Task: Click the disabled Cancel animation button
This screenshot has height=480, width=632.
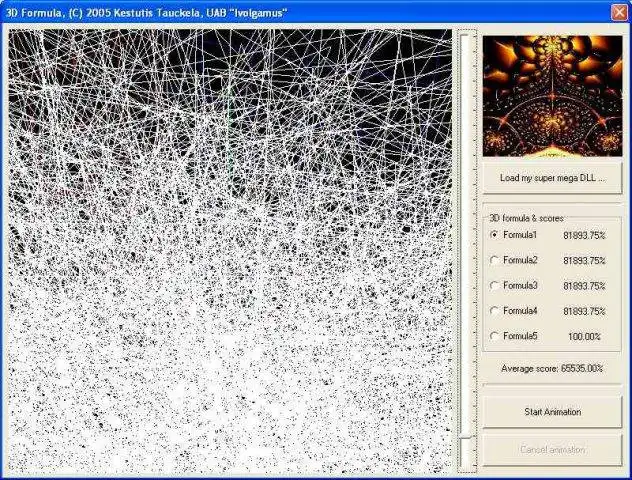Action: 552,449
